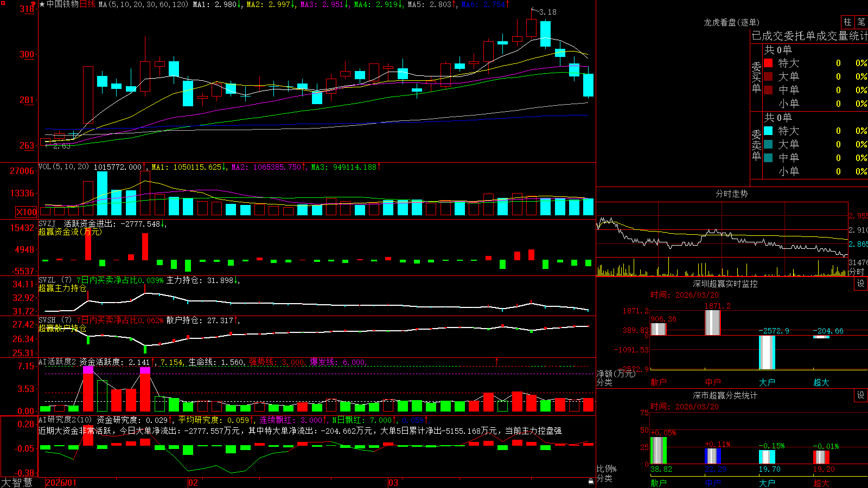Click the 龙虎看盘(逐单) panel title

[x=731, y=22]
